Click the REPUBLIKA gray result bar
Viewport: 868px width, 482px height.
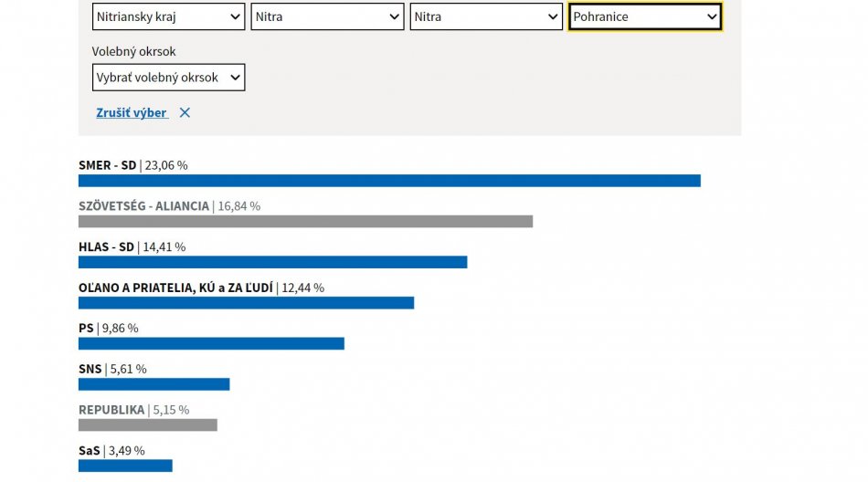(148, 424)
